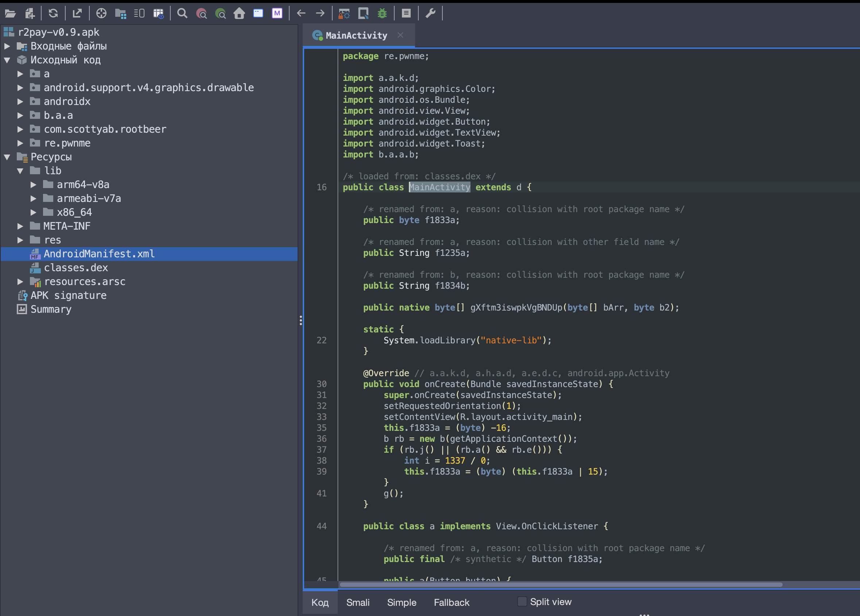
Task: Click the reload refresh toolbar icon
Action: tap(53, 13)
